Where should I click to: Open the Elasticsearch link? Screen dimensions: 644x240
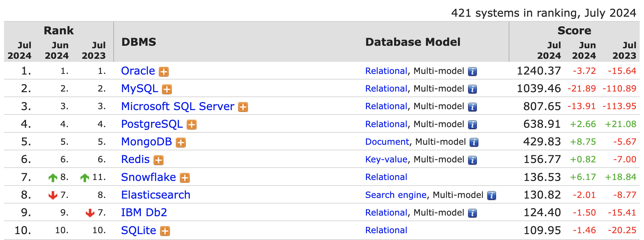[x=156, y=195]
